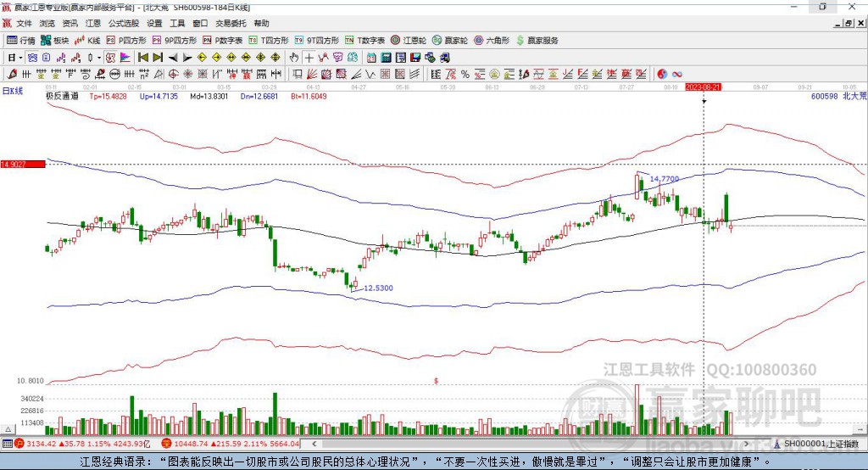Step chart right with black right arrow

[x=187, y=58]
